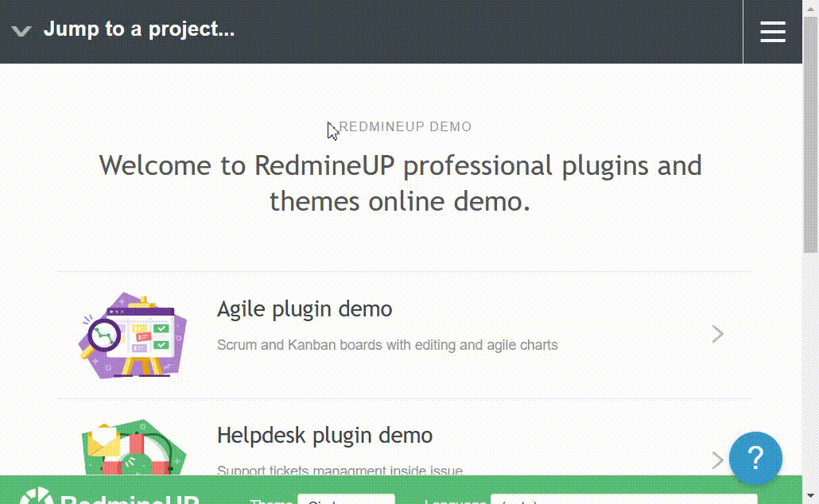This screenshot has width=819, height=504.
Task: Click the right arrow on Agile plugin row
Action: click(717, 334)
